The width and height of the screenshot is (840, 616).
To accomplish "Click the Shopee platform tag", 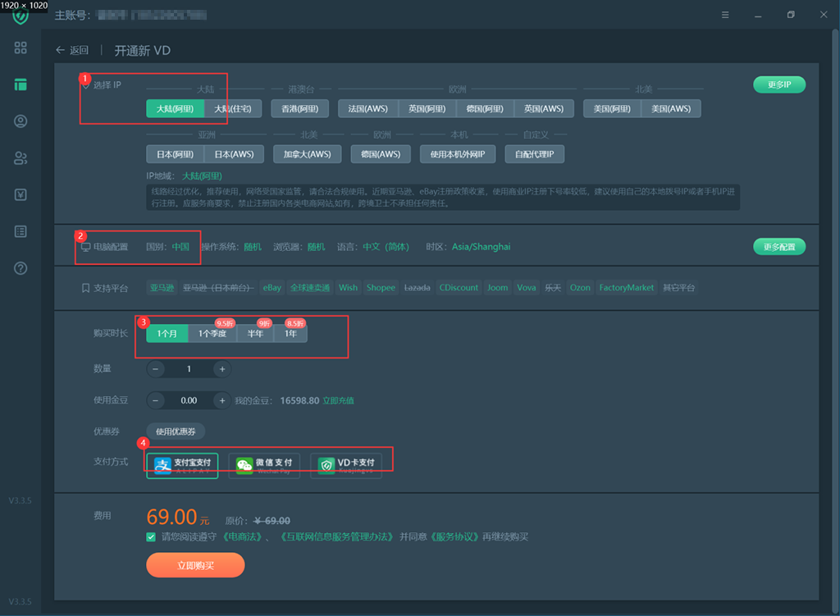I will pos(381,288).
